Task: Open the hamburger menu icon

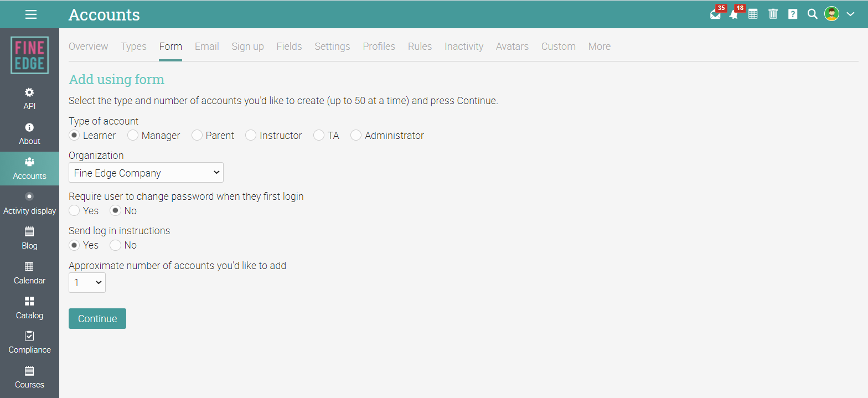Action: pyautogui.click(x=31, y=14)
